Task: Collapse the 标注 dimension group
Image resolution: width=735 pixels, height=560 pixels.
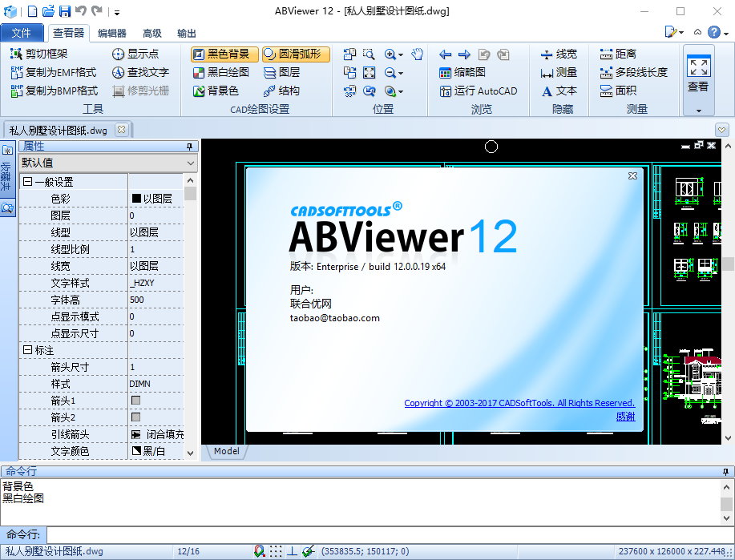Action: click(x=27, y=349)
